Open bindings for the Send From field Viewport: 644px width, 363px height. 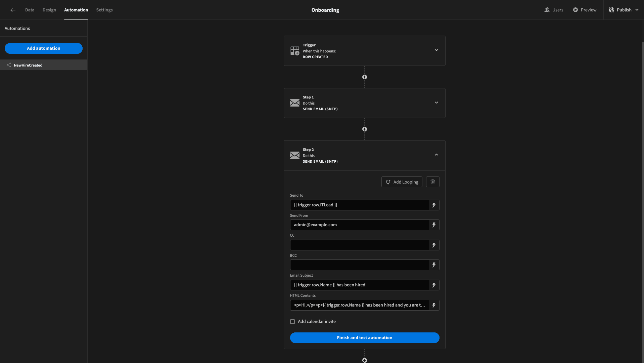434,225
